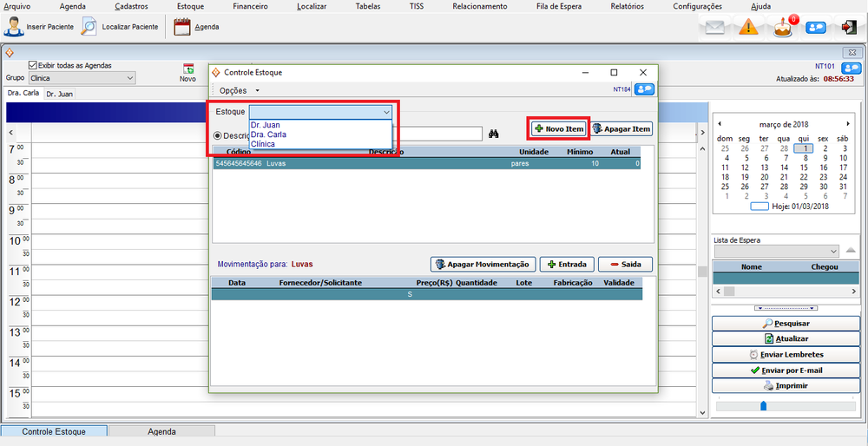Choose Dra. Carla from Estoque list
The height and width of the screenshot is (446, 868).
tap(268, 134)
